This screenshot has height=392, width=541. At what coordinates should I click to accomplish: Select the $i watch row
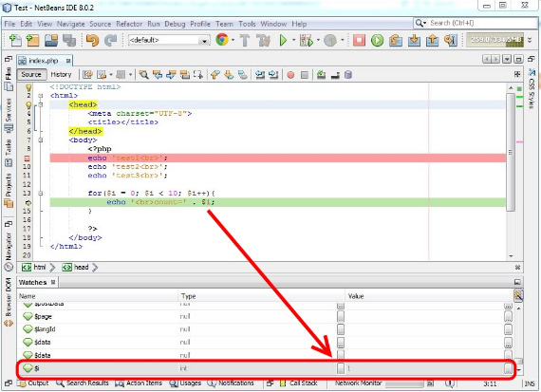pos(266,368)
